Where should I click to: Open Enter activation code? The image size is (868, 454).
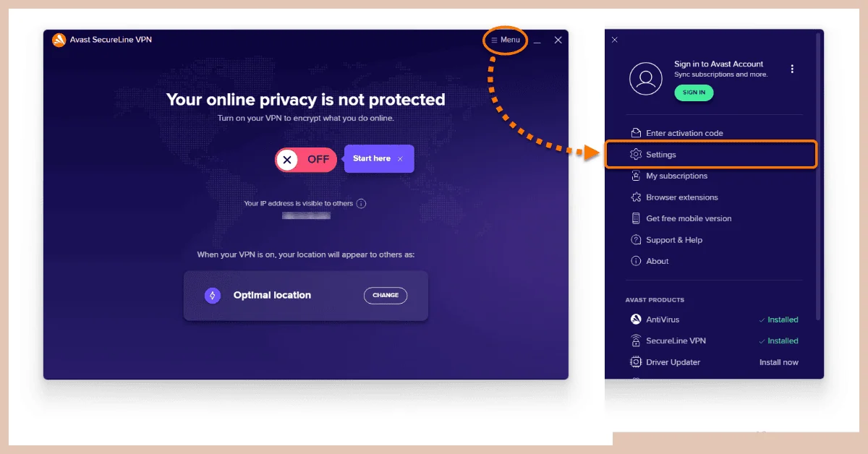tap(676, 133)
